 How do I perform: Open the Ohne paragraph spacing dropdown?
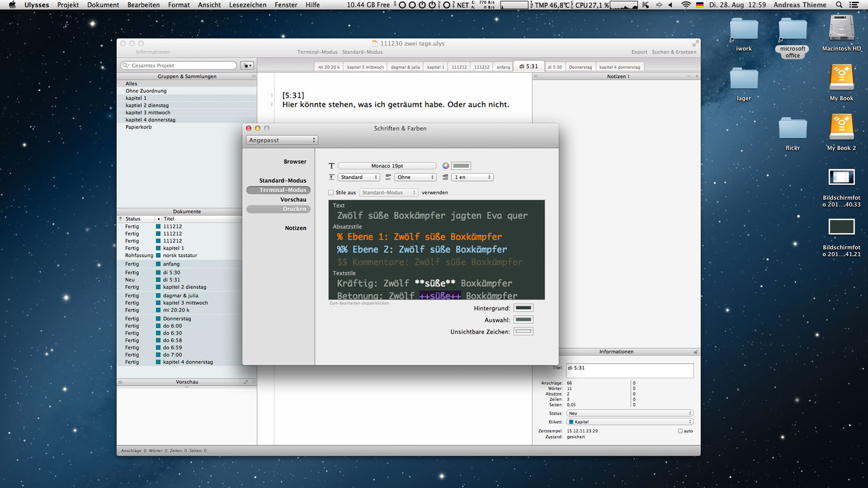tap(415, 178)
